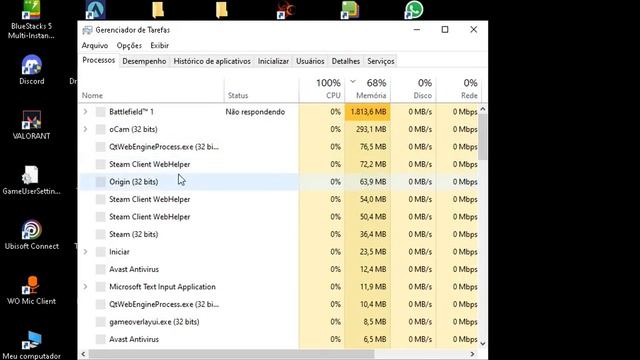This screenshot has width=640, height=360.
Task: Click the vertical scrollbar down arrow
Action: tap(482, 344)
